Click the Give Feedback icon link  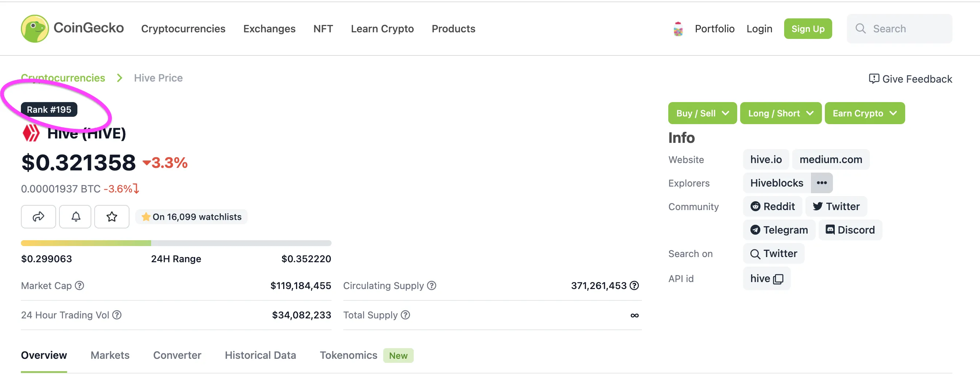[910, 79]
